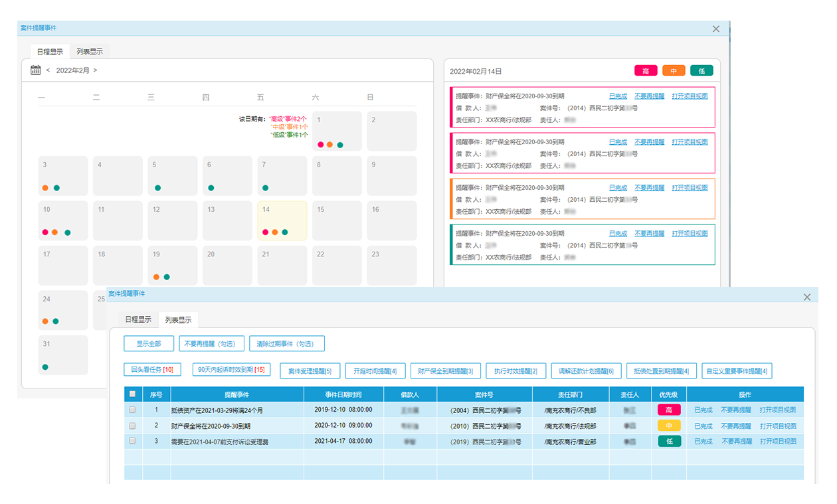The width and height of the screenshot is (837, 504).
Task: Check the checkbox for row 1
Action: tap(132, 410)
